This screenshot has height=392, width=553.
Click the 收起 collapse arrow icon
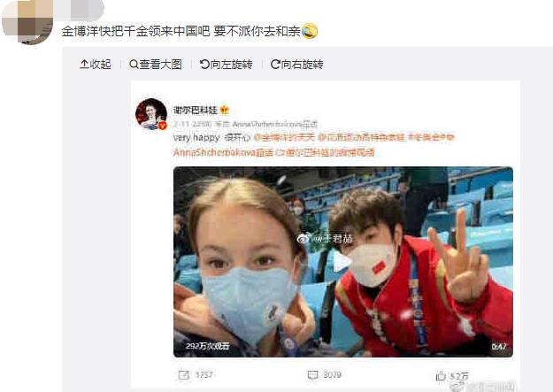tap(84, 65)
